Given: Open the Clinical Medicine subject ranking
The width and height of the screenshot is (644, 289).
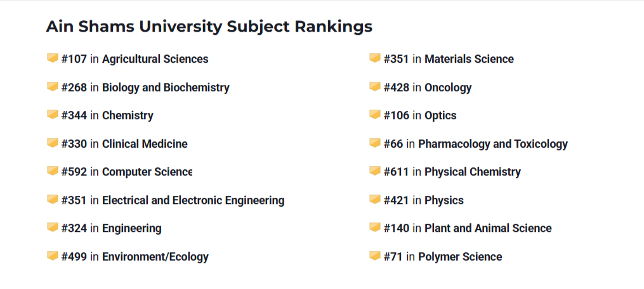Looking at the screenshot, I should pyautogui.click(x=145, y=144).
